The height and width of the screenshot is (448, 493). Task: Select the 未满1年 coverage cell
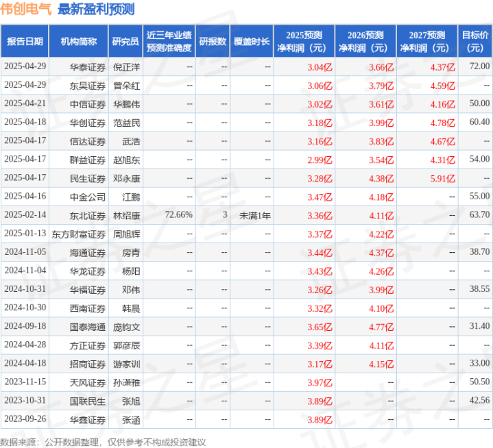point(255,216)
